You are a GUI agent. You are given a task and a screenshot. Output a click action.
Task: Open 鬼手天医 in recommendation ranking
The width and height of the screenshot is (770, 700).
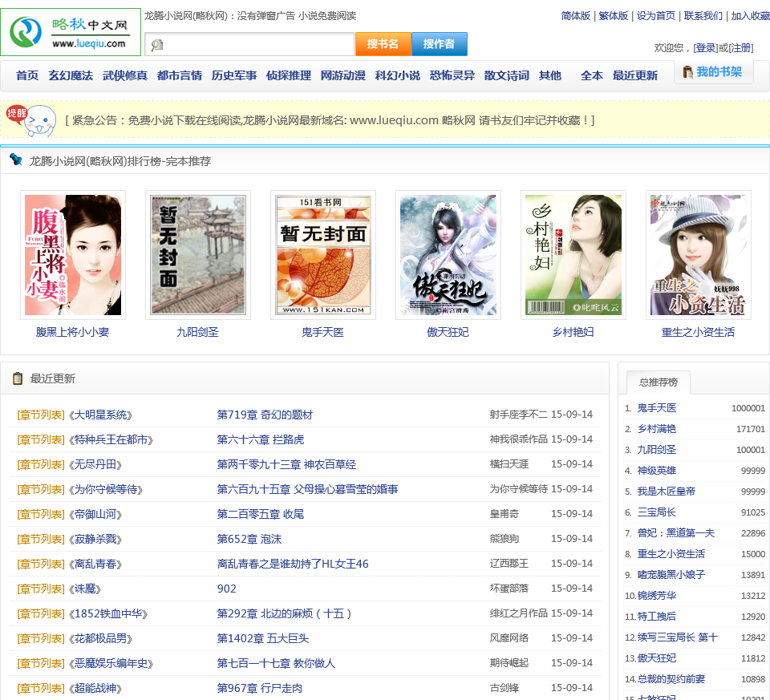pyautogui.click(x=657, y=408)
